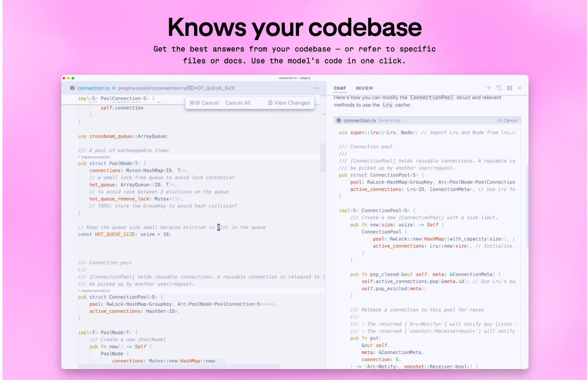Click '// TODO: store the GroupKey' comment line
The image size is (588, 380).
pos(163,206)
